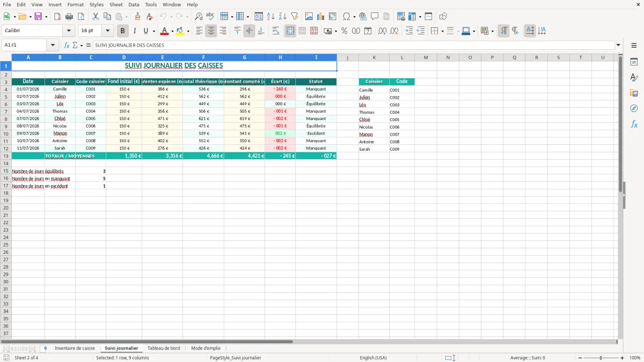Open Borders dropdown arrow
Image resolution: width=644 pixels, height=362 pixels.
444,31
